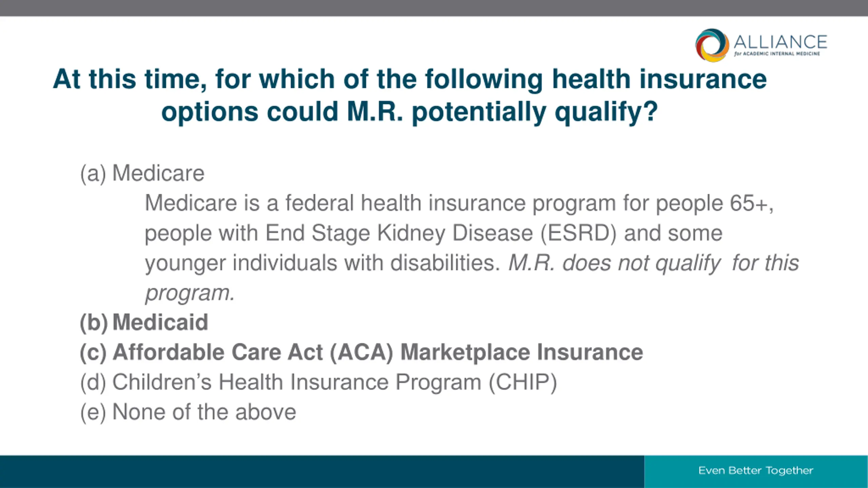Choose (c) Affordable Care Act Marketplace Insurance
Image resolution: width=868 pixels, height=488 pixels.
pyautogui.click(x=361, y=352)
